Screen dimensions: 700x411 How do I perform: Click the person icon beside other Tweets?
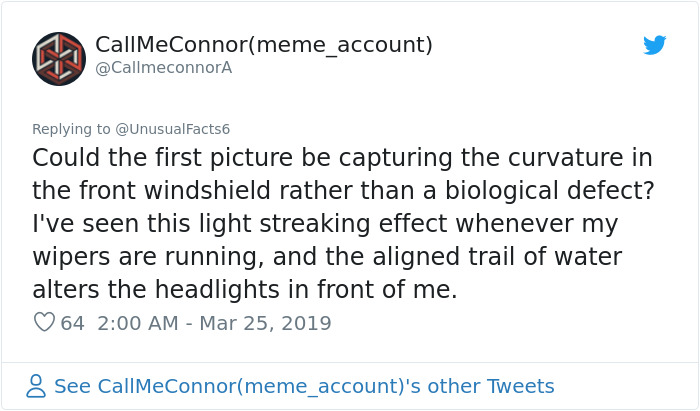(x=36, y=386)
